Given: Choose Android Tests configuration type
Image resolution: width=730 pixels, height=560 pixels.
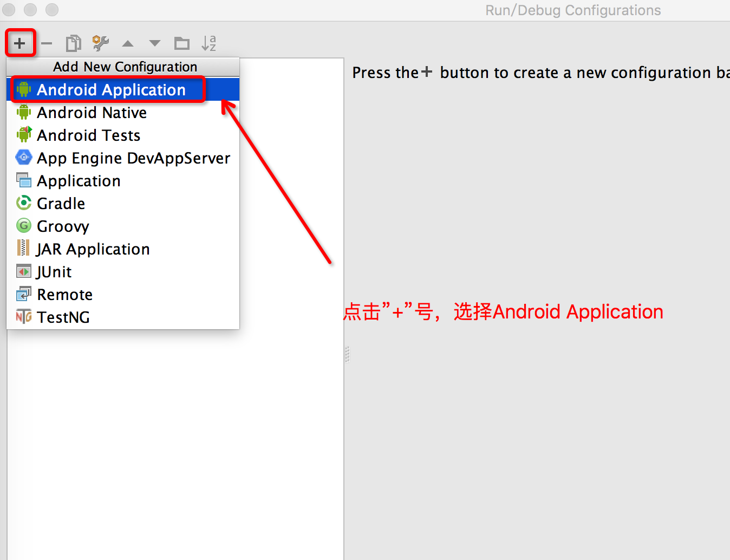Looking at the screenshot, I should pos(123,135).
